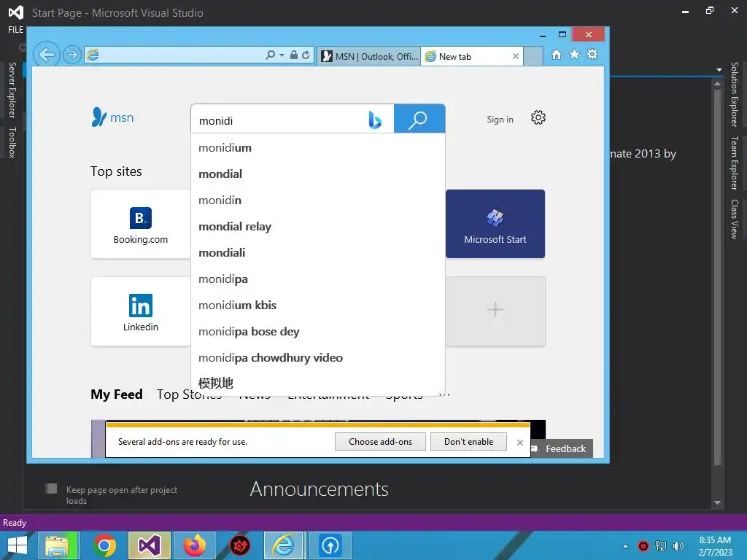Open the Booking.com top site tile
Viewport: 747px width, 560px height.
(x=141, y=224)
